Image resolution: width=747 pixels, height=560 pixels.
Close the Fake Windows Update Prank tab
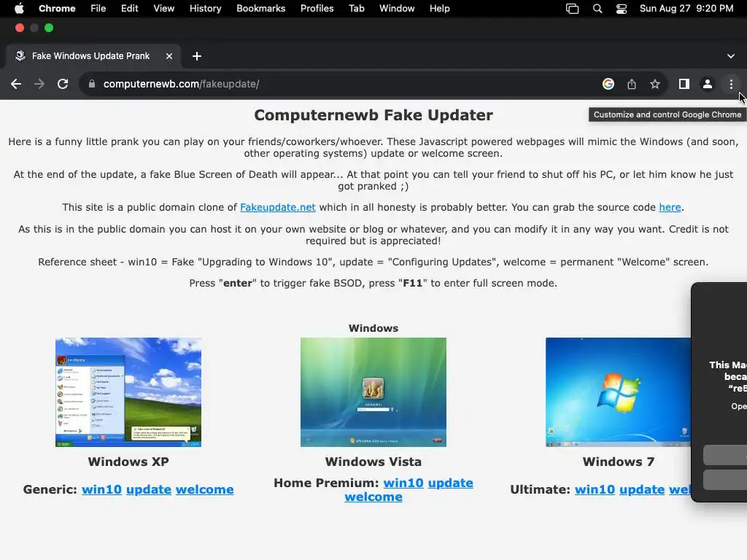[169, 56]
